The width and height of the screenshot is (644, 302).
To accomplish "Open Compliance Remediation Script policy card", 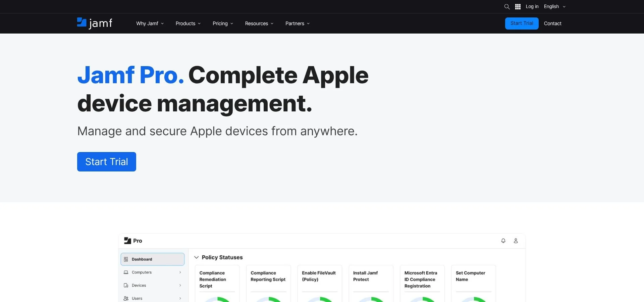I will click(x=217, y=284).
